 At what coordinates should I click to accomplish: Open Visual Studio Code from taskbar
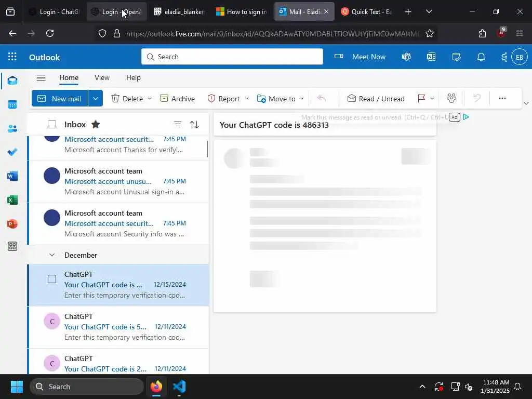179,387
